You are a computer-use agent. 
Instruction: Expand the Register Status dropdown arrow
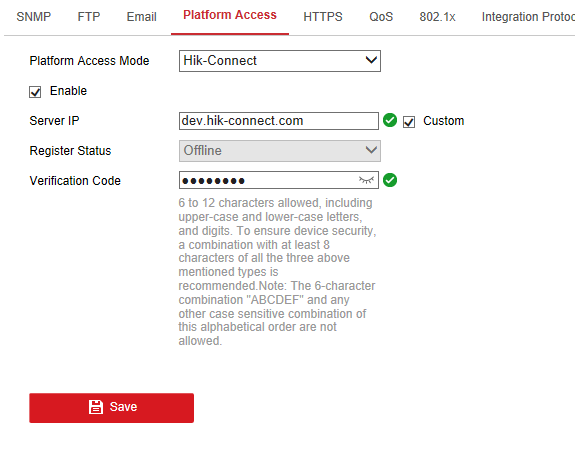(371, 150)
